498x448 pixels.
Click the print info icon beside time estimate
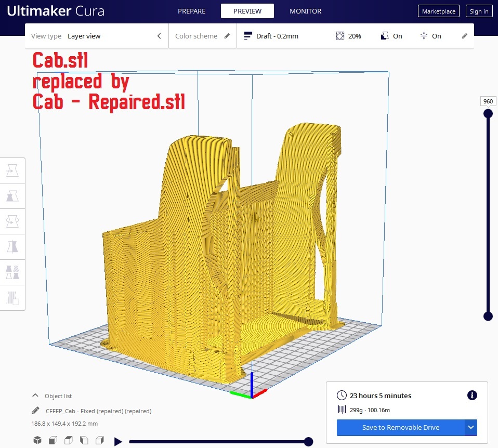(472, 396)
